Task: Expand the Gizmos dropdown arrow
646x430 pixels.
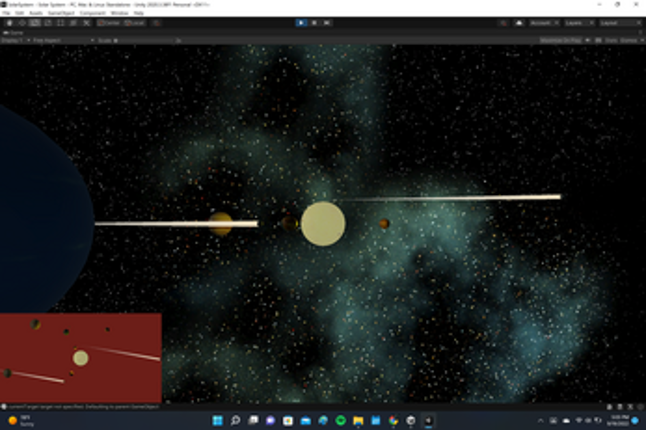Action: pyautogui.click(x=641, y=40)
